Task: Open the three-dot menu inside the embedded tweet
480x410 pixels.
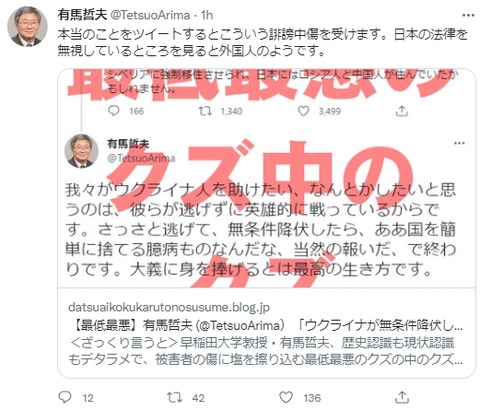Action: (459, 143)
